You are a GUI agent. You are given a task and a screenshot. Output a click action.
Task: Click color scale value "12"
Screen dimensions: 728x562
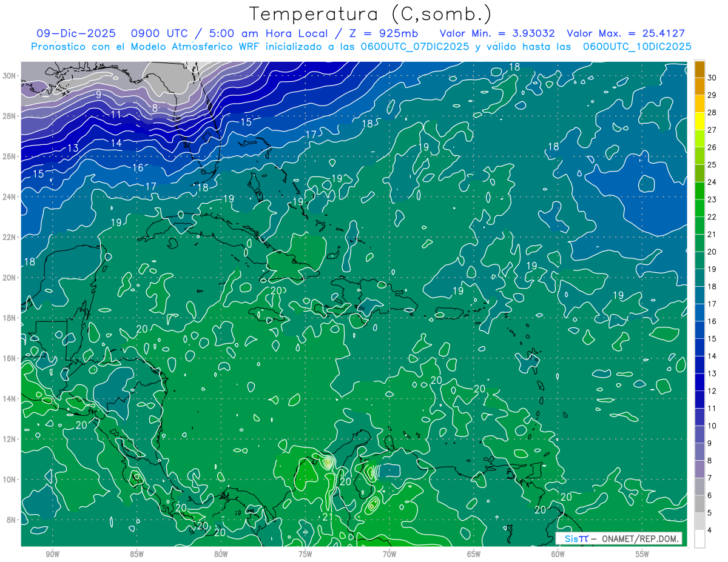[x=712, y=391]
